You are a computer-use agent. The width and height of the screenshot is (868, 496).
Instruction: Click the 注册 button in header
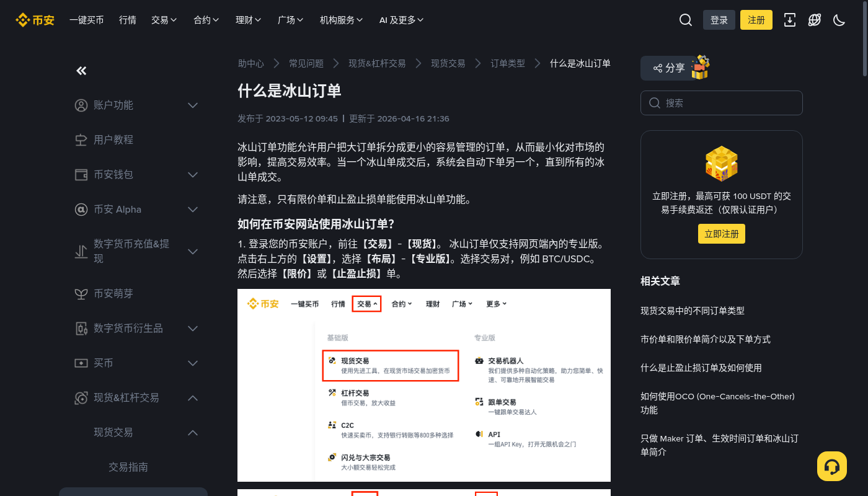click(x=756, y=20)
